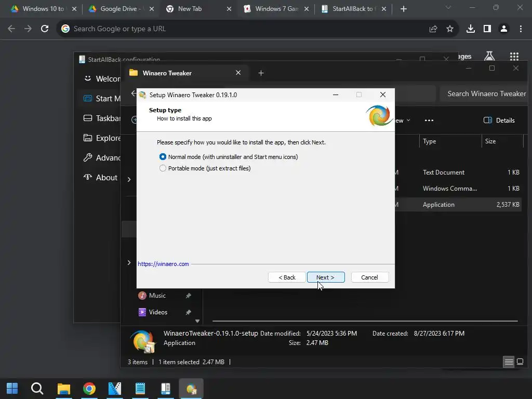Go forward in Chrome

click(x=28, y=29)
